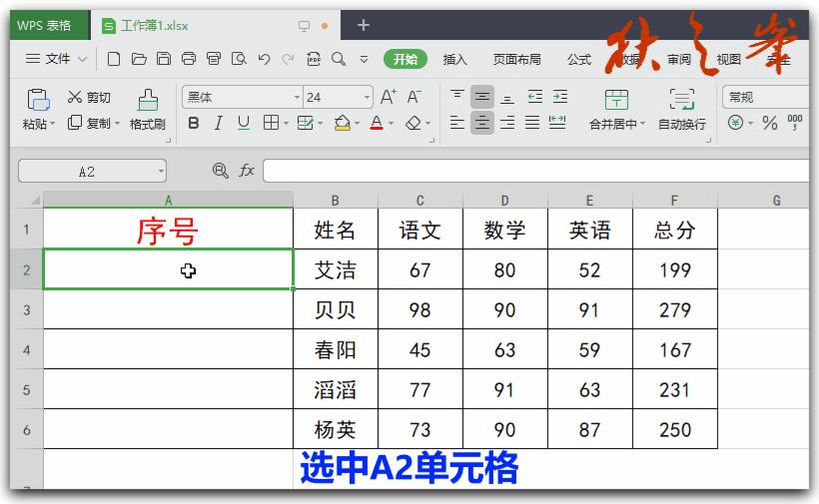Click the Paste clipboard icon
Screen dimensions: 819x504
click(x=38, y=100)
